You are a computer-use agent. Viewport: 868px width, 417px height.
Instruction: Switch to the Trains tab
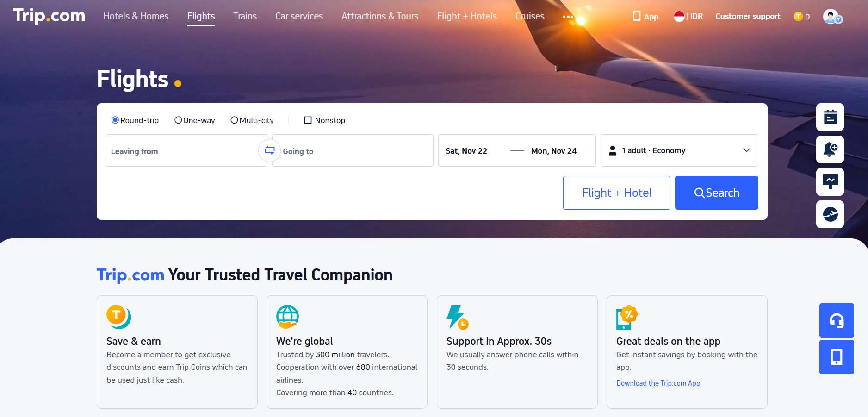(245, 17)
